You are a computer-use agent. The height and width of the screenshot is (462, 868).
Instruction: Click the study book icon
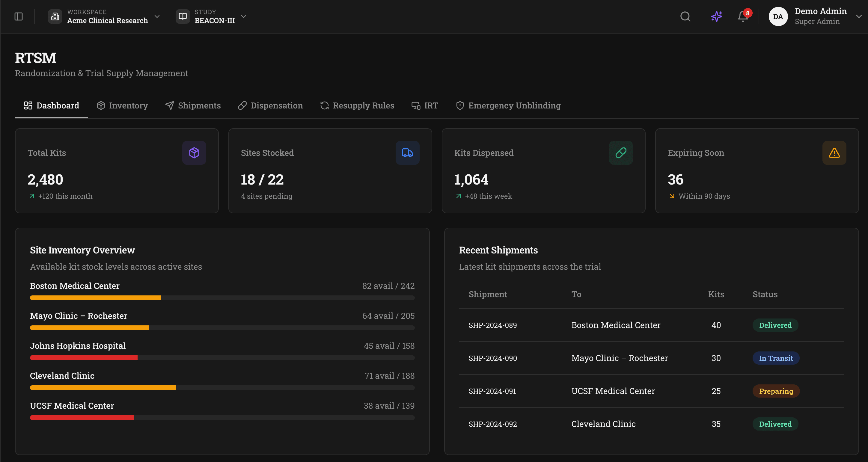click(x=183, y=16)
